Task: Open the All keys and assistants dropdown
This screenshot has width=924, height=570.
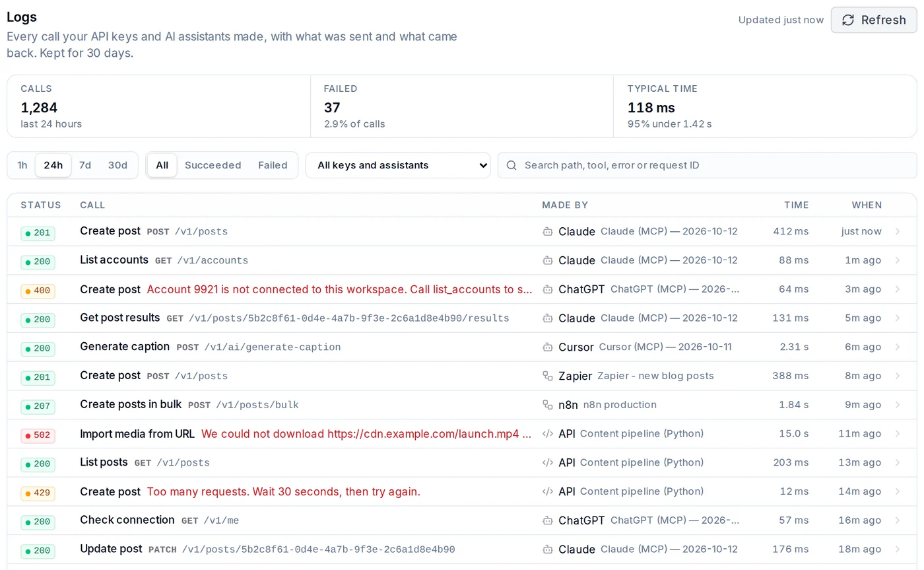Action: point(398,165)
